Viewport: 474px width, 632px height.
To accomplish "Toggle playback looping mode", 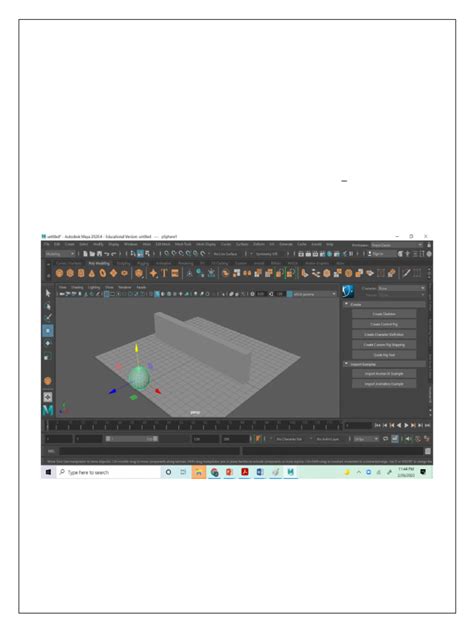I will (386, 439).
